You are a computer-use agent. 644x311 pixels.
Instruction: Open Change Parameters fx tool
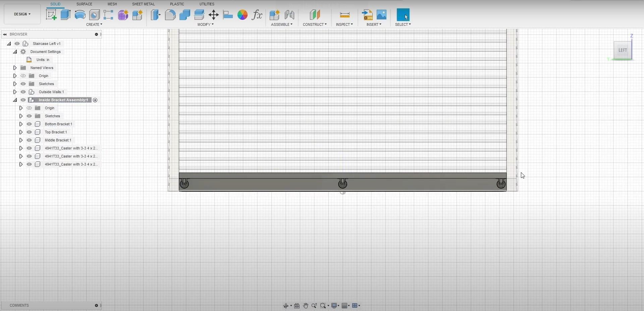pos(257,15)
